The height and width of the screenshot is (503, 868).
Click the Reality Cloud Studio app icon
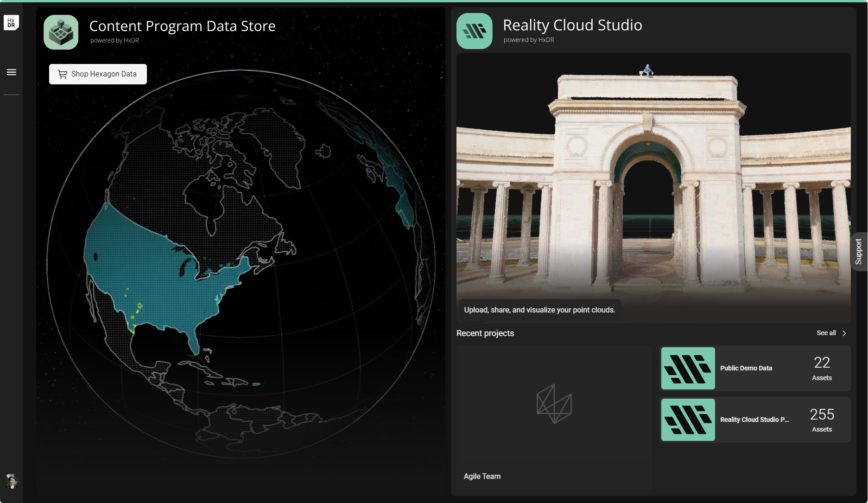[474, 31]
